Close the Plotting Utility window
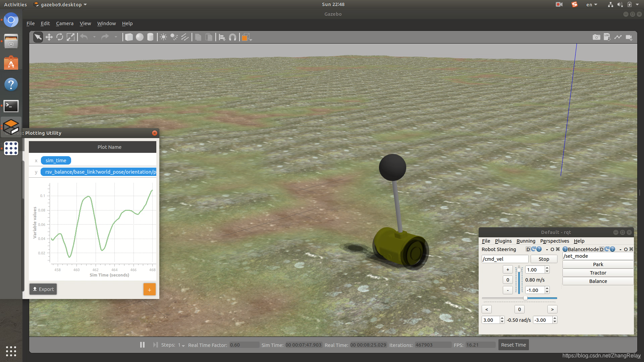This screenshot has width=644, height=362. [x=155, y=133]
